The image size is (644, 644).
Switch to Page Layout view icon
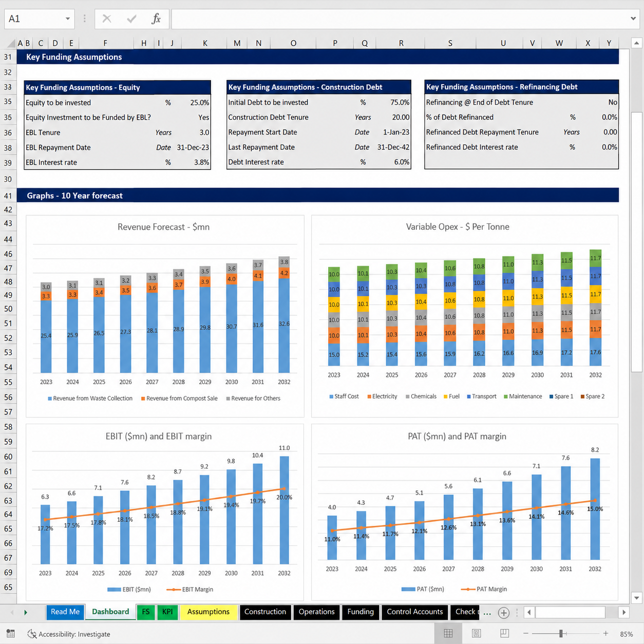point(476,633)
